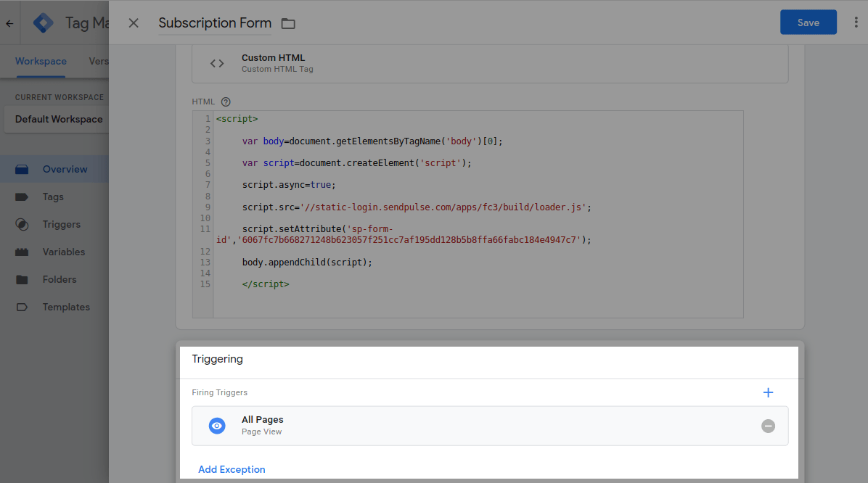Click the folder icon beside tag name
This screenshot has height=483, width=868.
tap(288, 24)
